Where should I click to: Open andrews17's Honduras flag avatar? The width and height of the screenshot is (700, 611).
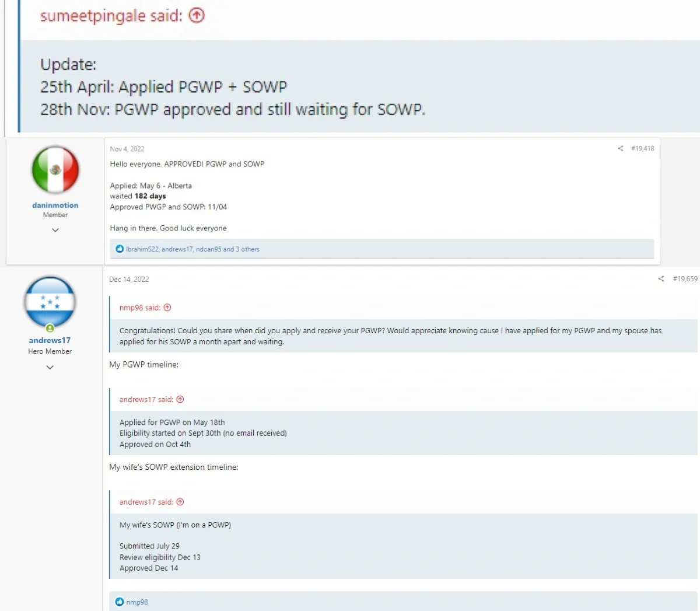(50, 302)
